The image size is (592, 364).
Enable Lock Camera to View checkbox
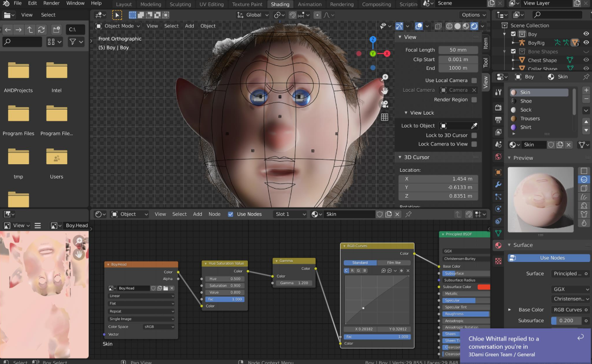point(474,144)
